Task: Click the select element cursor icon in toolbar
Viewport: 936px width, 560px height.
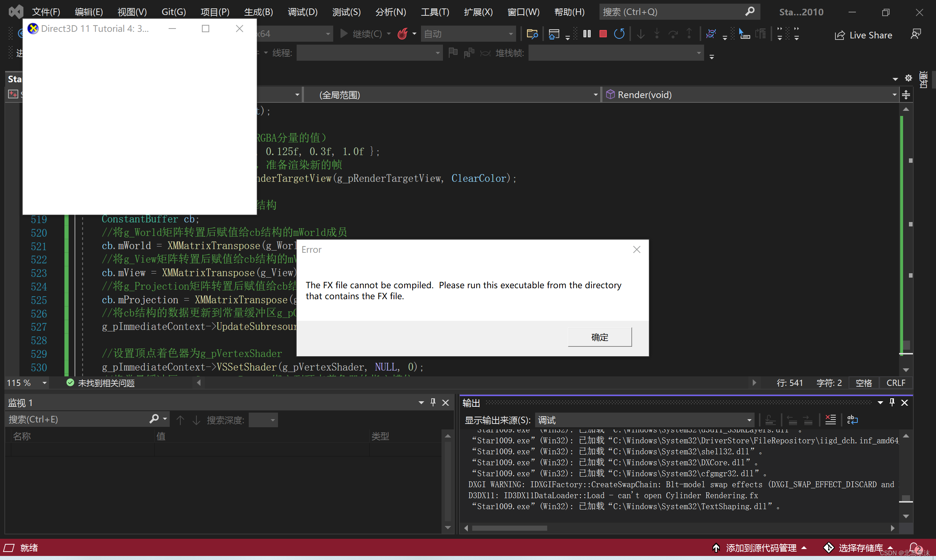Action: click(744, 34)
